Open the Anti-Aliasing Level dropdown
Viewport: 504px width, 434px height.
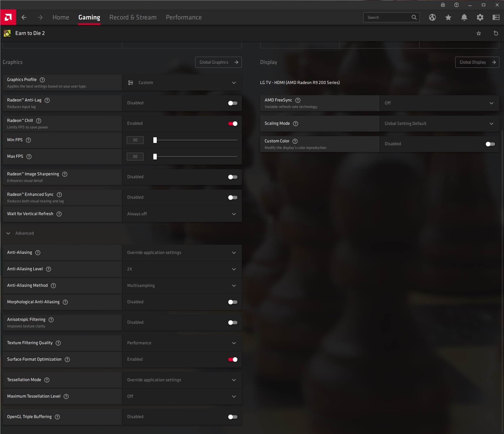[x=182, y=269]
